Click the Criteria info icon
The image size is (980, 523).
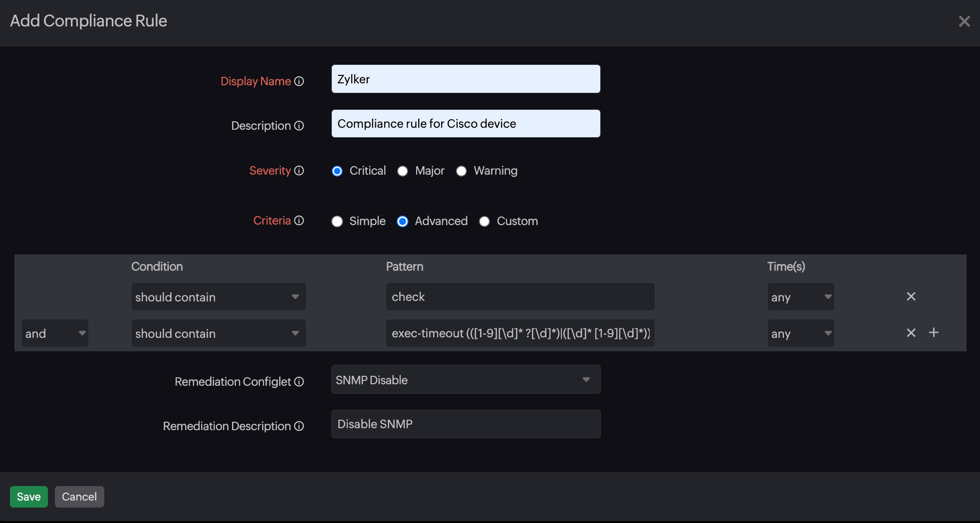tap(299, 221)
